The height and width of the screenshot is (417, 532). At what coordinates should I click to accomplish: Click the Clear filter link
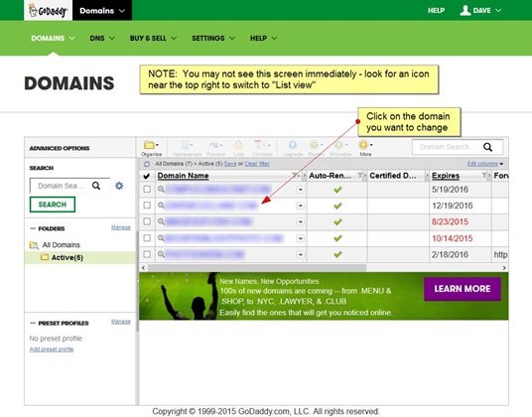257,164
